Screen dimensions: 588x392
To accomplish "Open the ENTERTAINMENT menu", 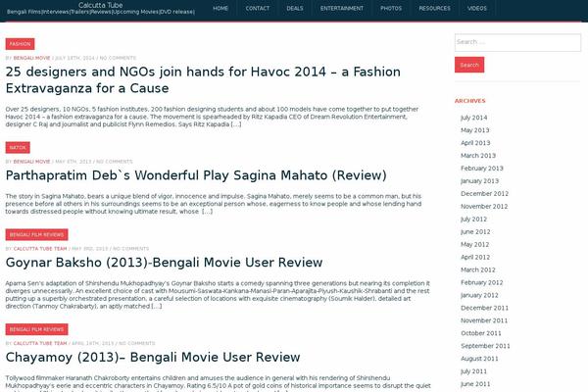I will coord(342,8).
